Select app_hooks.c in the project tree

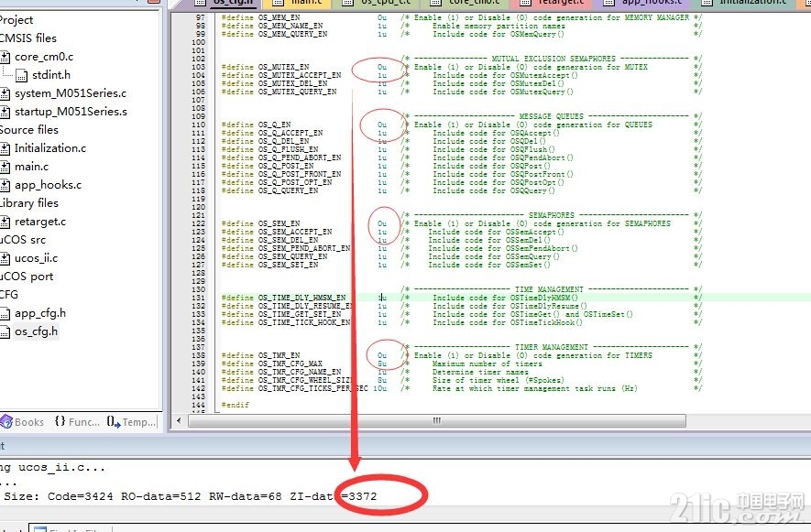(x=48, y=185)
